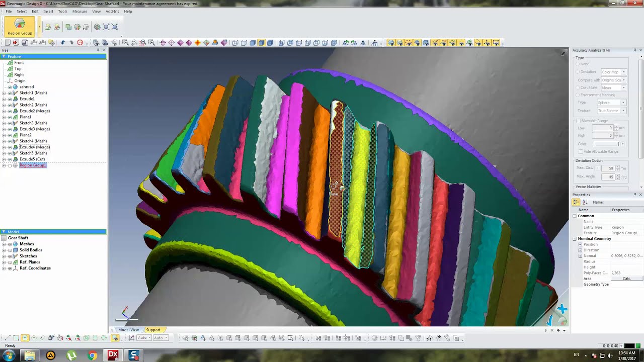This screenshot has width=644, height=362.
Task: Select Sketch4 (Mesh) in the feature tree
Action: 33,141
